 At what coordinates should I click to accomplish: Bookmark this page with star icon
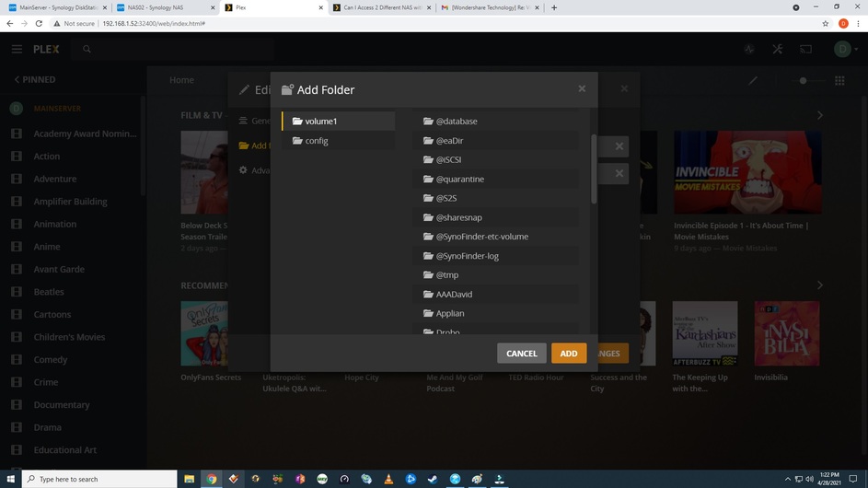pyautogui.click(x=826, y=24)
